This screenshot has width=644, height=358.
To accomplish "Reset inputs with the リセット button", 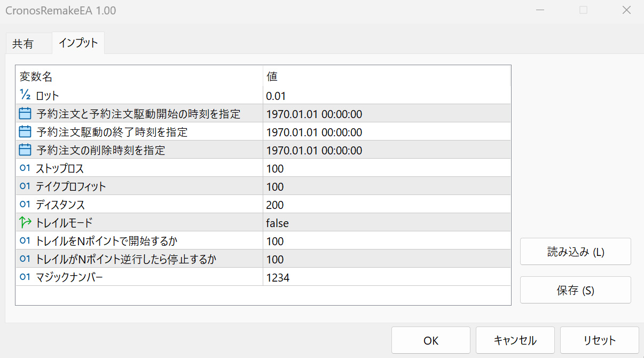I will pyautogui.click(x=599, y=340).
